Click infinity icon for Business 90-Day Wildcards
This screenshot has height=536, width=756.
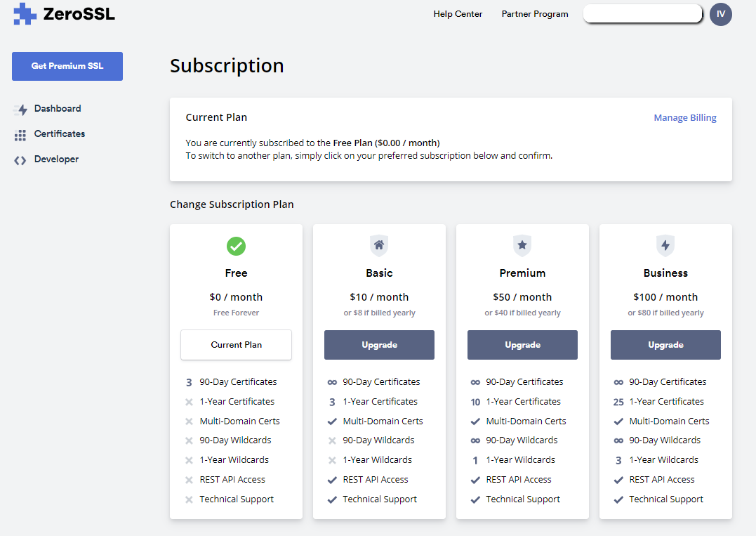(x=618, y=440)
